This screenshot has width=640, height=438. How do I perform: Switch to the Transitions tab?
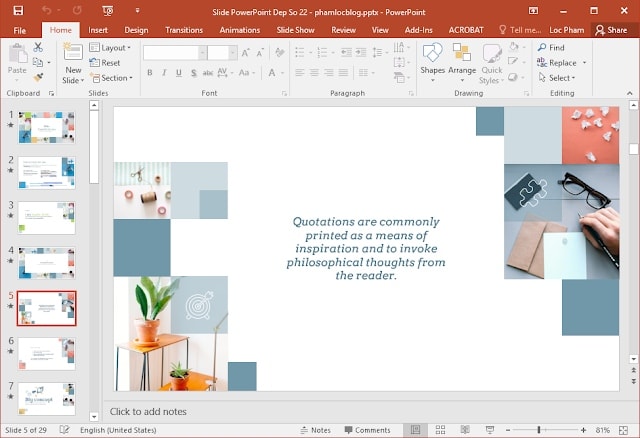coord(184,30)
